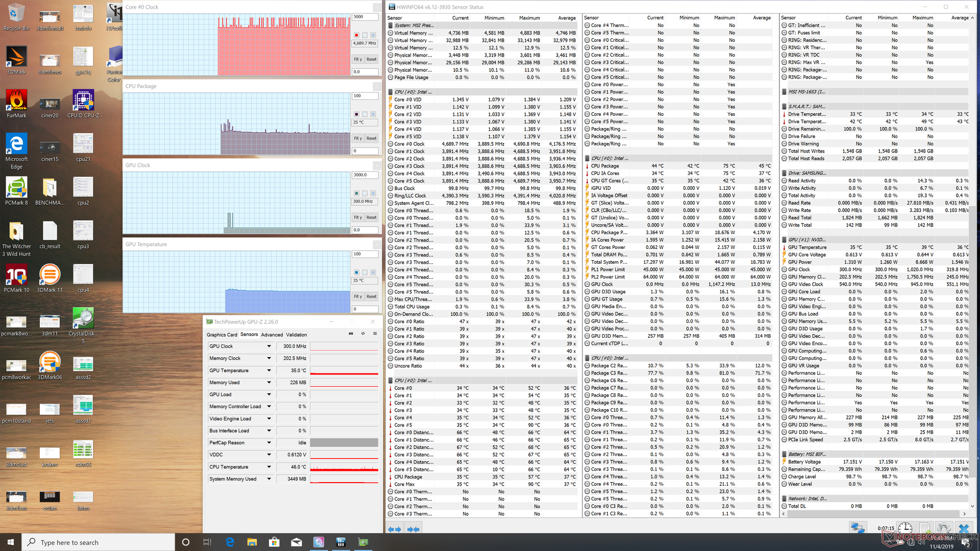This screenshot has height=551, width=980.
Task: Pick blue swatch in CPU Package graph
Action: point(373,114)
